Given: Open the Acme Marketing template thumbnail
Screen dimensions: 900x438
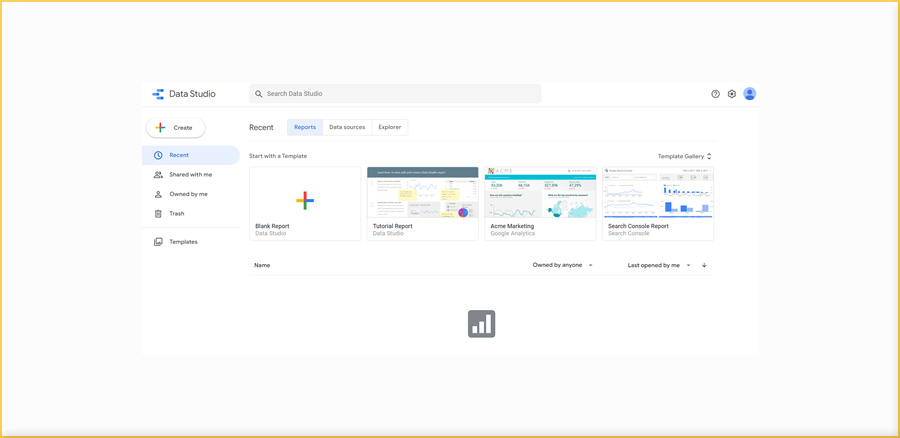Looking at the screenshot, I should point(540,192).
